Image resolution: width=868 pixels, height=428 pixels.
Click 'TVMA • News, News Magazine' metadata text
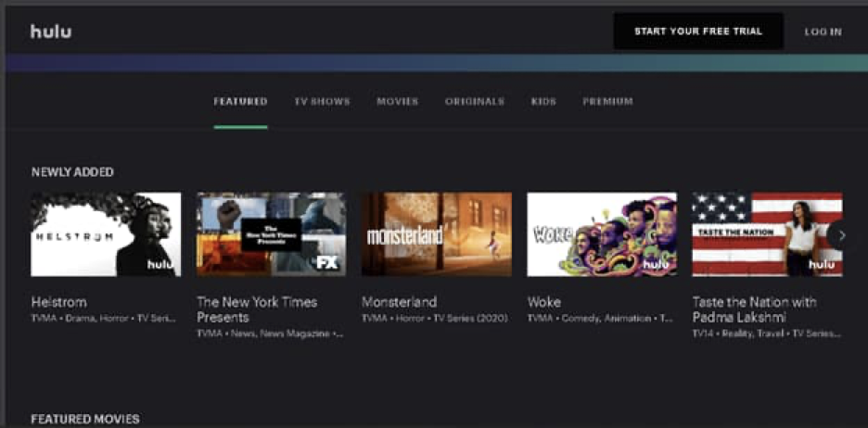click(270, 334)
